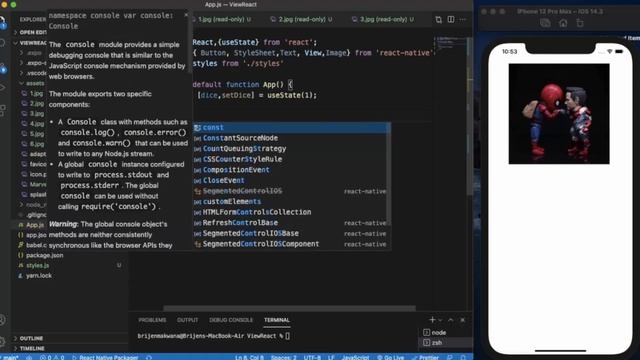Open the Accounts icon in activity bar
The width and height of the screenshot is (640, 360).
[3, 320]
